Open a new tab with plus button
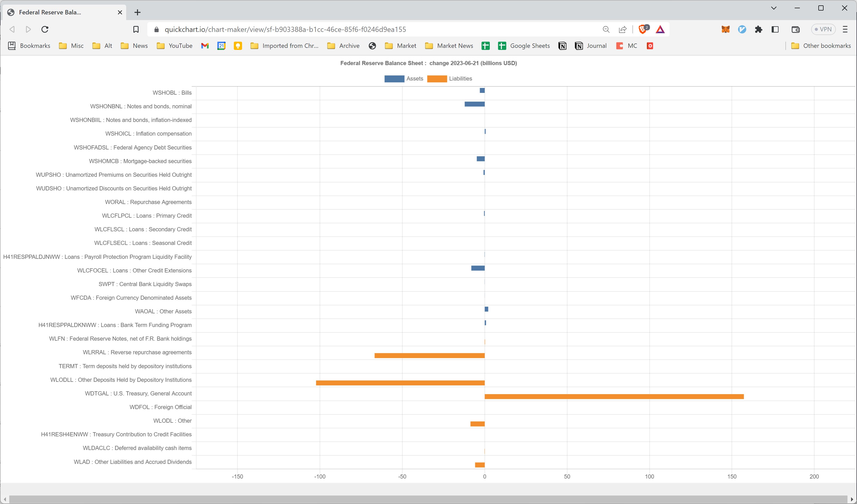 pos(138,12)
